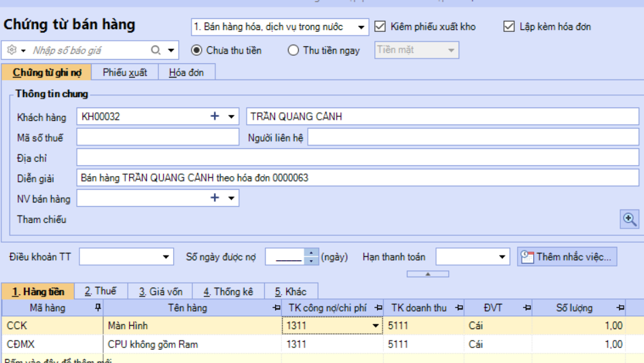Collapse the general info panel with arrow bar
Viewport: 644px width, 363px height.
point(427,274)
